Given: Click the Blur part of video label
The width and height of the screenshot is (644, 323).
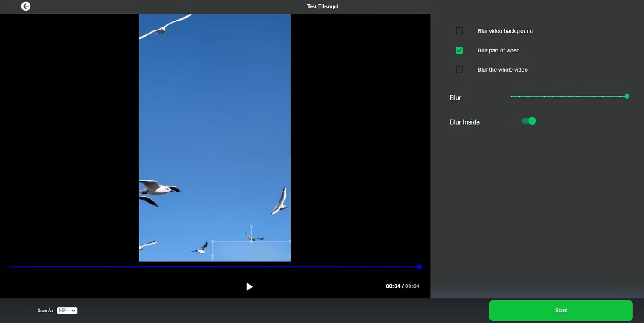Looking at the screenshot, I should [498, 50].
